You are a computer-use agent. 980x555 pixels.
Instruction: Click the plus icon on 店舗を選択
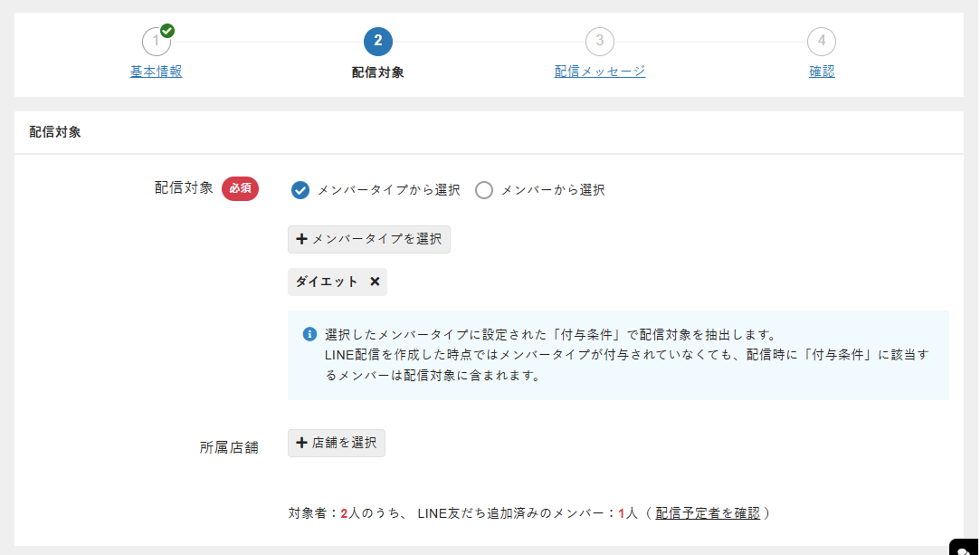pos(300,443)
